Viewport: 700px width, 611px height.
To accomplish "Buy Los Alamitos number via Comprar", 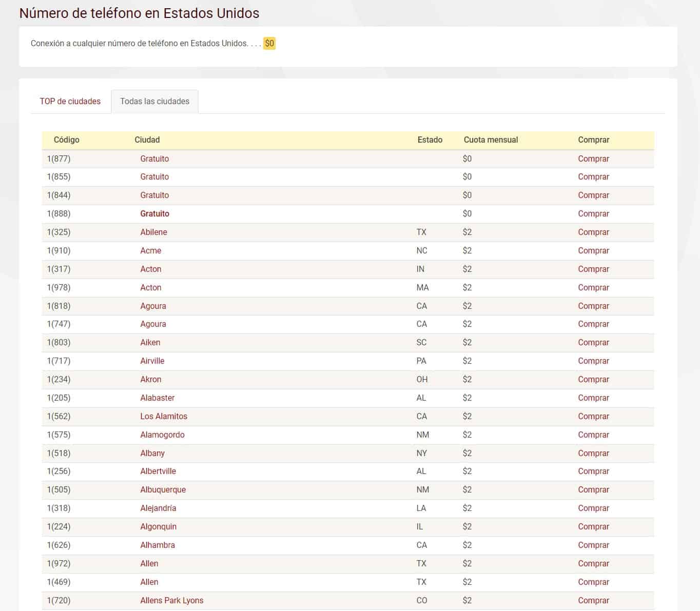I will point(593,416).
